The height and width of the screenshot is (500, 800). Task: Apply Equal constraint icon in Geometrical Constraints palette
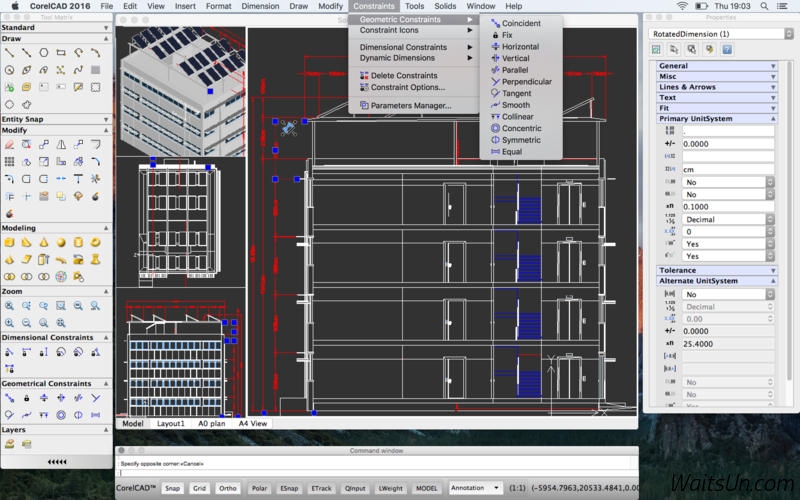click(95, 415)
